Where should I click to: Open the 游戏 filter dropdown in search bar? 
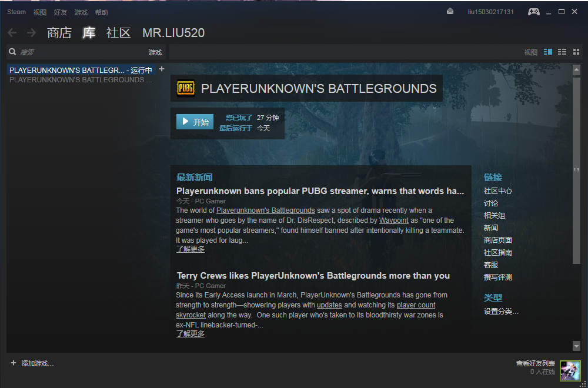point(155,52)
